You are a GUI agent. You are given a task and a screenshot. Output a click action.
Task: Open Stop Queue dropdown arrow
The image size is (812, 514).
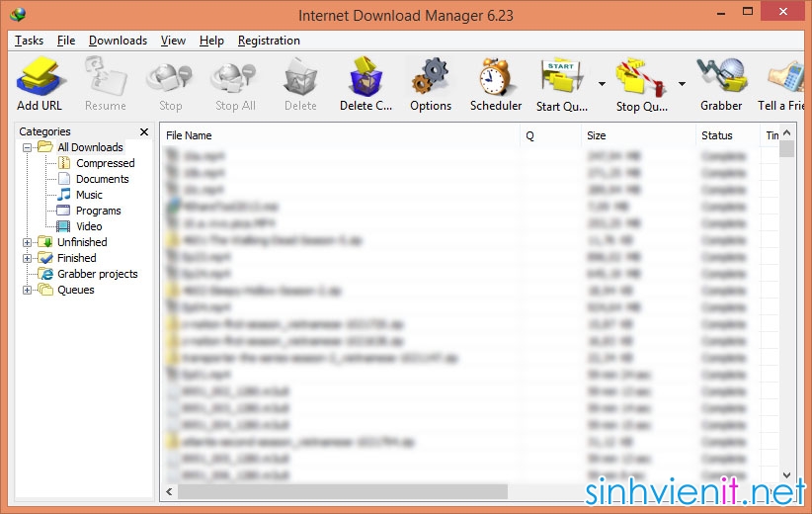click(682, 83)
